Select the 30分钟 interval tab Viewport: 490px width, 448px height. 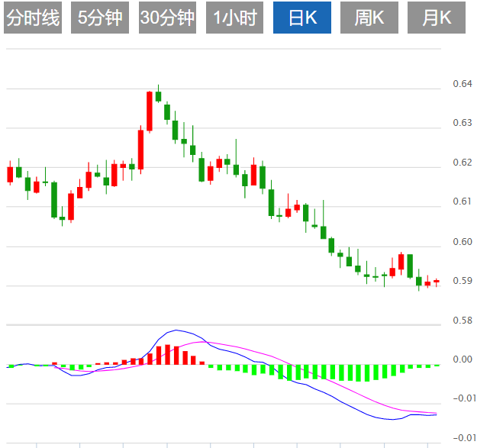pyautogui.click(x=167, y=18)
